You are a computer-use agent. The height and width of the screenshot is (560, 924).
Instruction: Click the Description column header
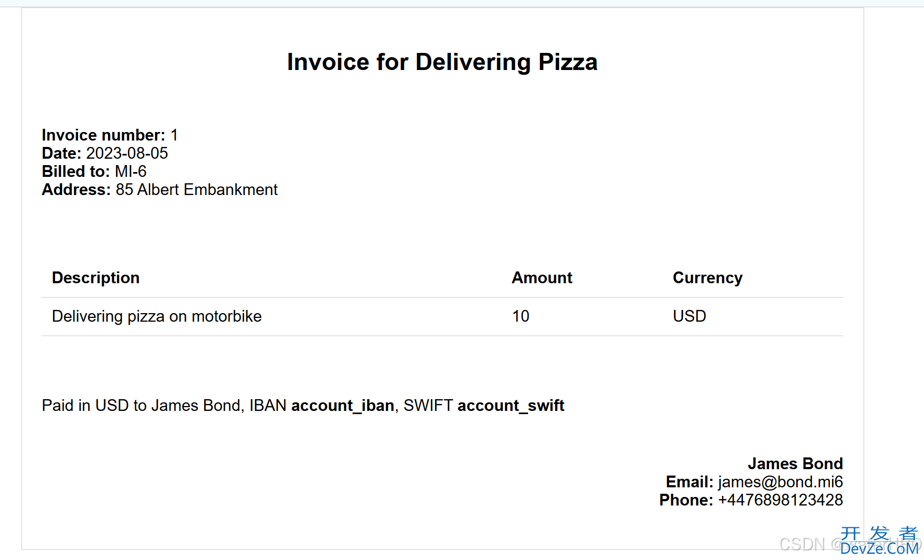tap(96, 278)
